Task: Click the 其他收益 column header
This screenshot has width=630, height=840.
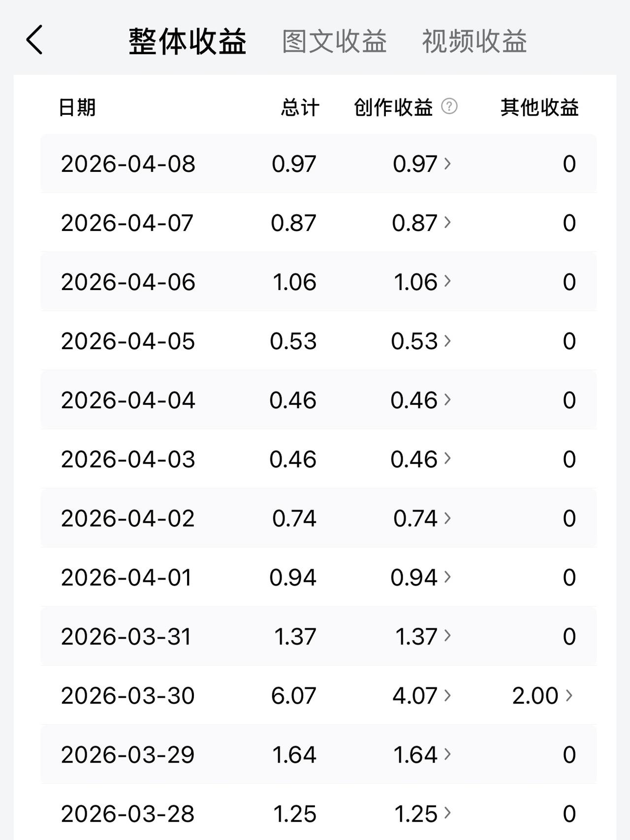Action: 539,107
